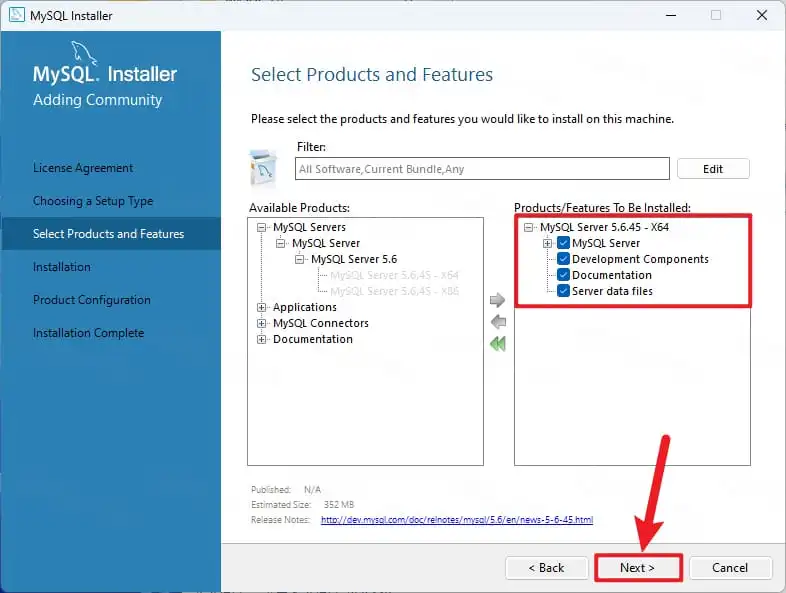Expand the MySQL Server feature subnode
The width and height of the screenshot is (786, 593).
click(547, 244)
